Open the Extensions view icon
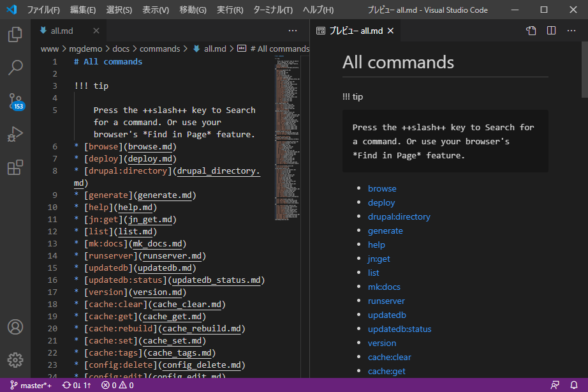 [x=15, y=167]
